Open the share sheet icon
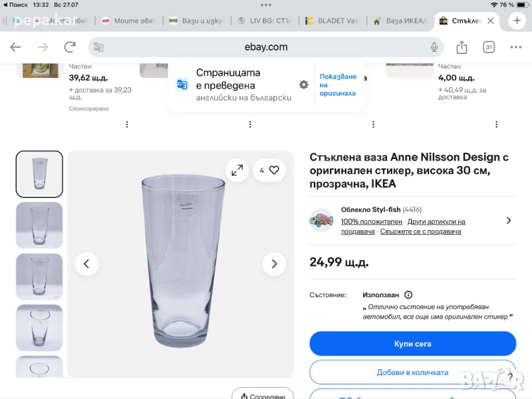 (462, 47)
